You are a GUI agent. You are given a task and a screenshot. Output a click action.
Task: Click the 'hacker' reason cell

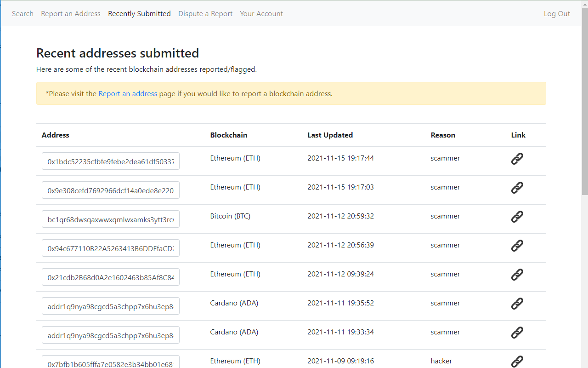click(x=441, y=361)
